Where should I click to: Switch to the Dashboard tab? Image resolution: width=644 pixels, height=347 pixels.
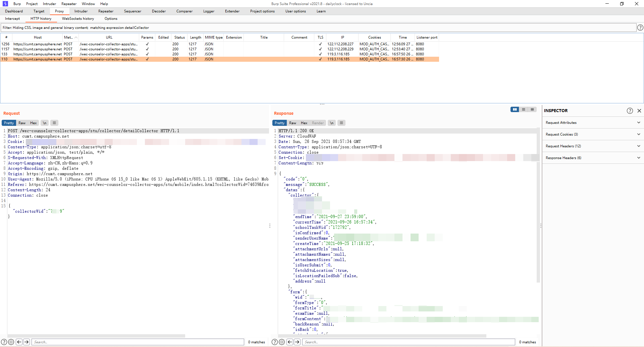[x=14, y=11]
